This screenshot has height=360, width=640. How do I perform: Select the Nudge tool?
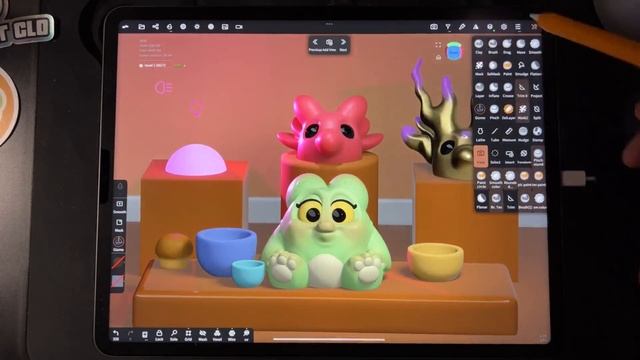pos(523,133)
